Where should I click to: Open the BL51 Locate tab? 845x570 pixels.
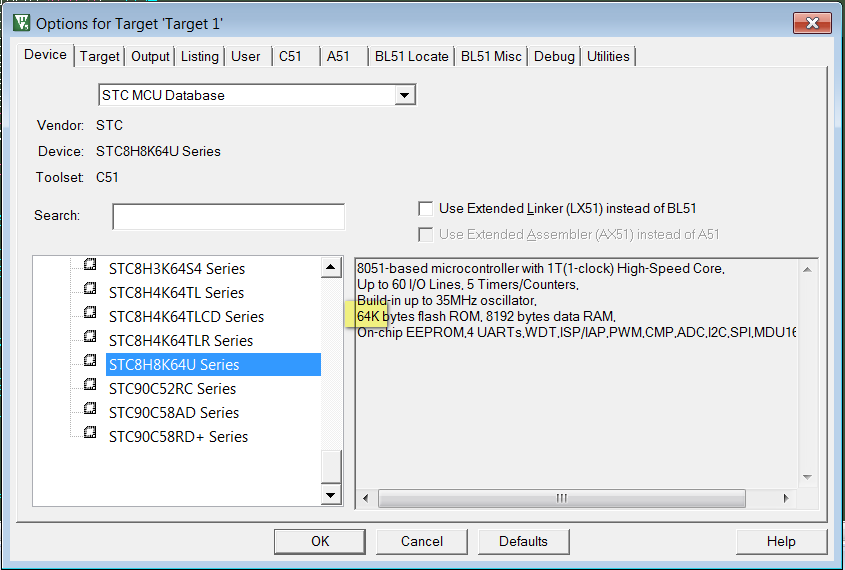[x=412, y=57]
